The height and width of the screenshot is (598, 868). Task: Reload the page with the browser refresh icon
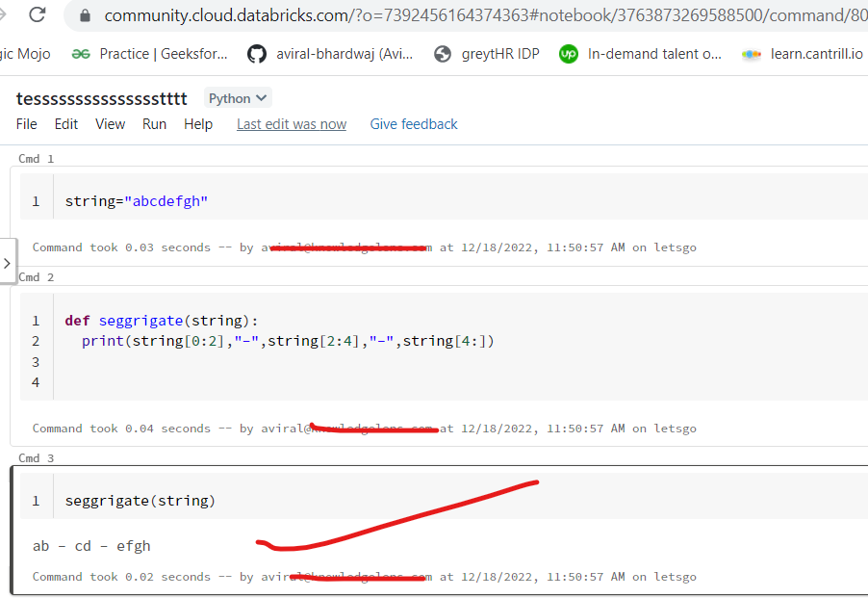37,14
